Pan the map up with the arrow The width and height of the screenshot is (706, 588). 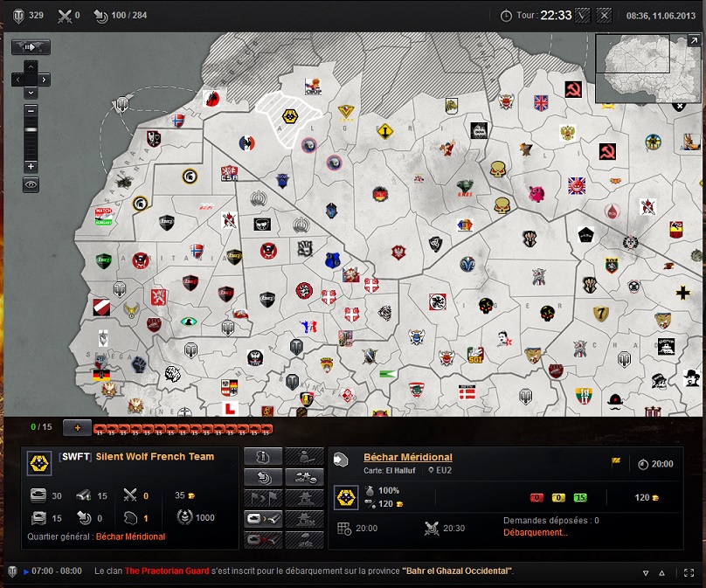(x=31, y=67)
